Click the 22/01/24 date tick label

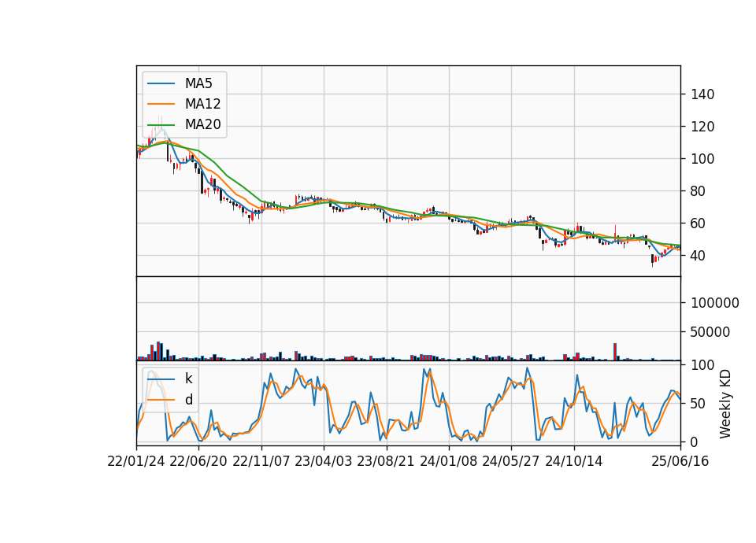[136, 461]
